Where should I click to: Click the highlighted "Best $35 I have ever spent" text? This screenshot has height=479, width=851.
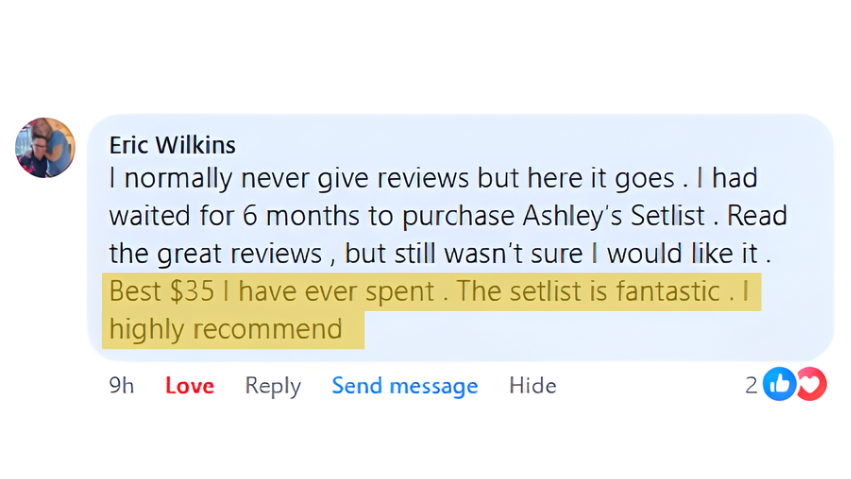coord(272,292)
